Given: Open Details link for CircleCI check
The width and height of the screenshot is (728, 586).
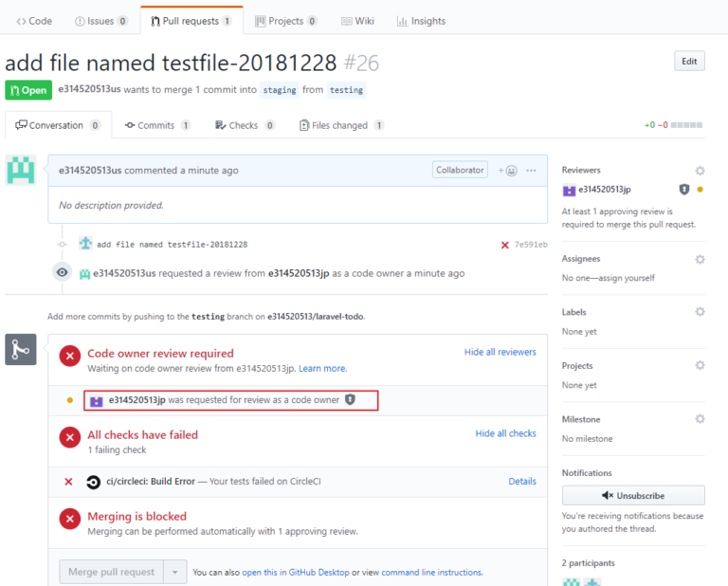Looking at the screenshot, I should point(522,482).
